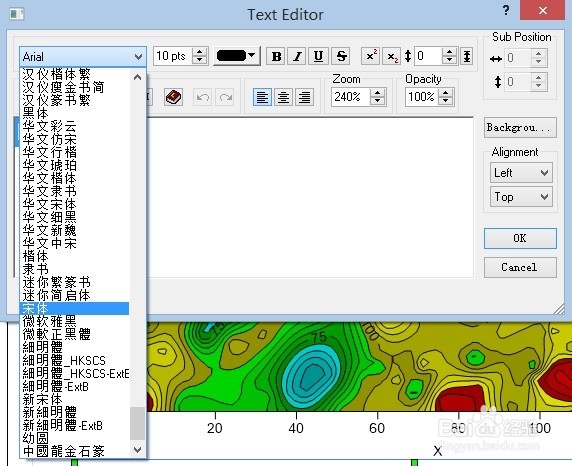Screen dimensions: 572x466
Task: Click the Text Editor window icon
Action: (17, 14)
